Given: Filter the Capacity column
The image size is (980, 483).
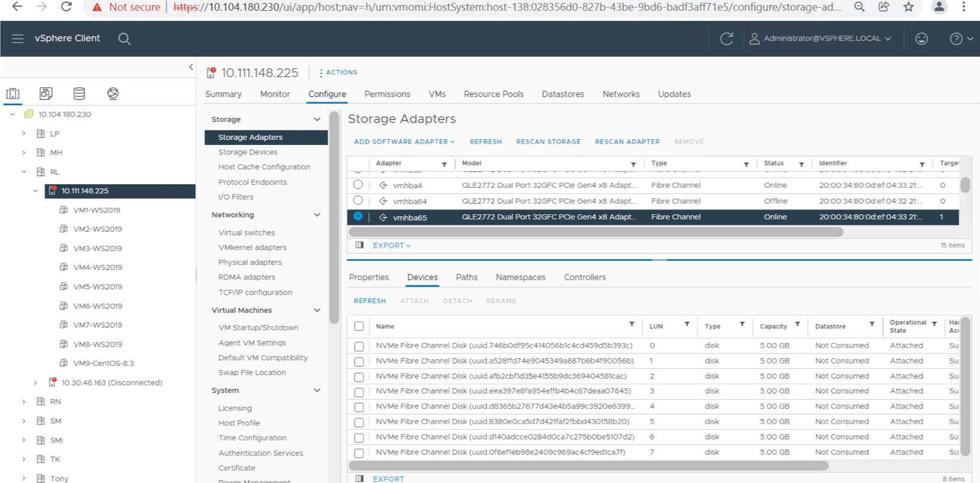Looking at the screenshot, I should 798,324.
